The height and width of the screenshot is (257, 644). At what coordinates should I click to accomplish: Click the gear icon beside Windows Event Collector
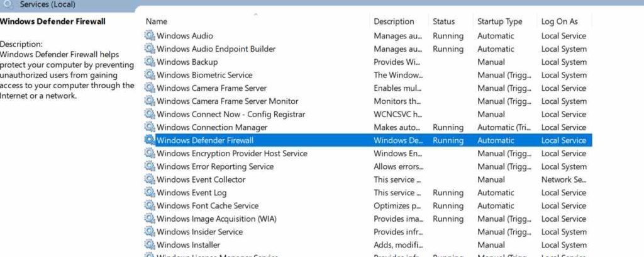click(150, 180)
